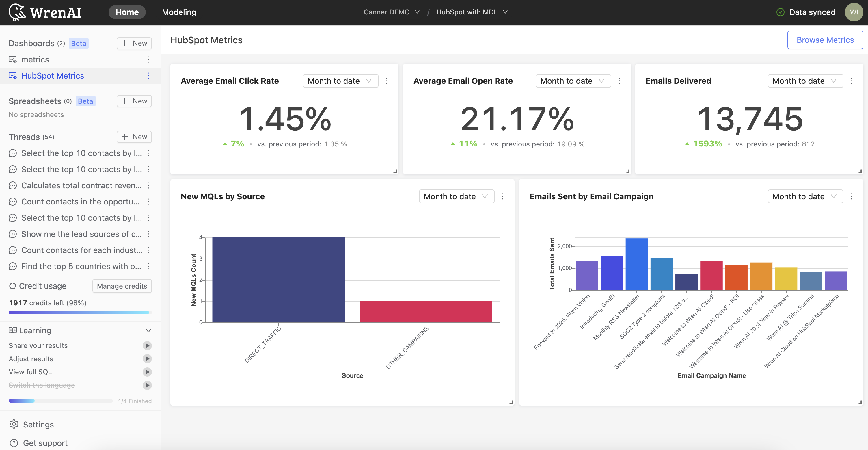868x450 pixels.
Task: Click the Manage credits button
Action: [121, 285]
